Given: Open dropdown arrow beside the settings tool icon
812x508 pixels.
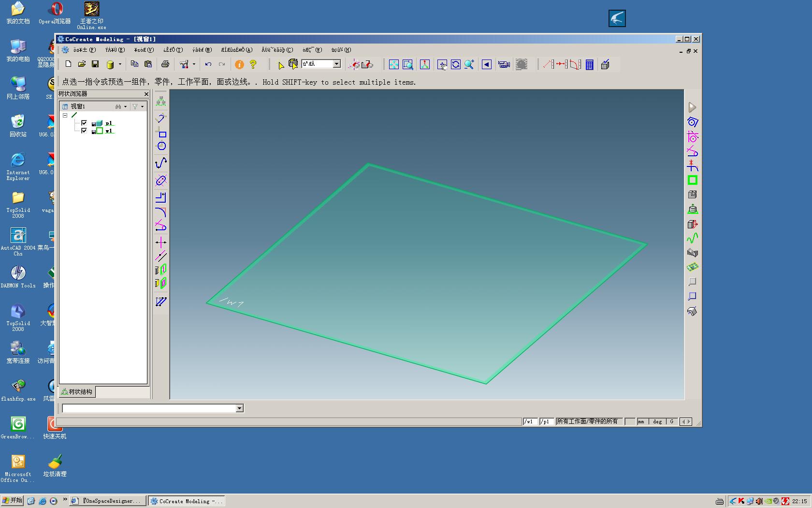Looking at the screenshot, I should 194,64.
